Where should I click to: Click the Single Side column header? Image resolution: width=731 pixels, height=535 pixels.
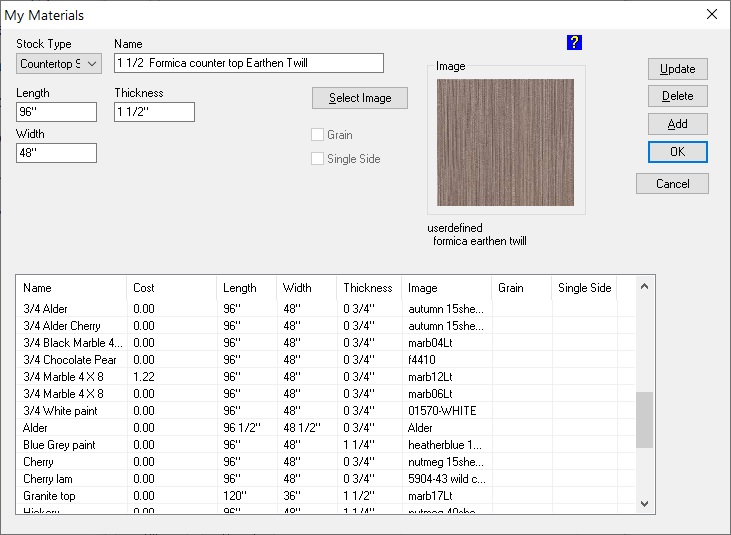[x=585, y=288]
